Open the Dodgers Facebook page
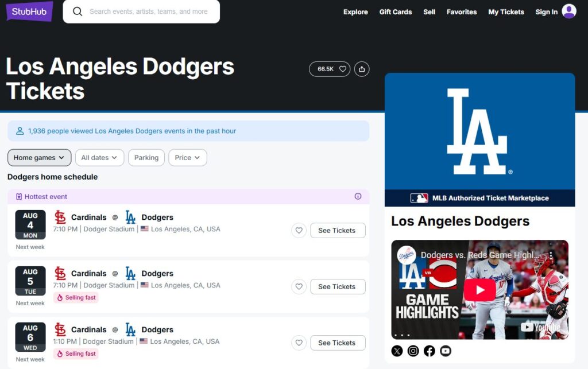The image size is (588, 369). click(x=430, y=351)
